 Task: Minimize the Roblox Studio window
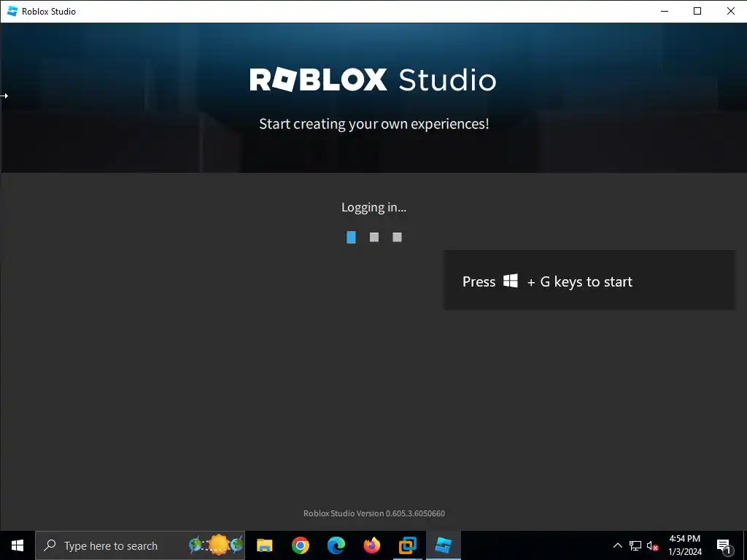tap(665, 11)
